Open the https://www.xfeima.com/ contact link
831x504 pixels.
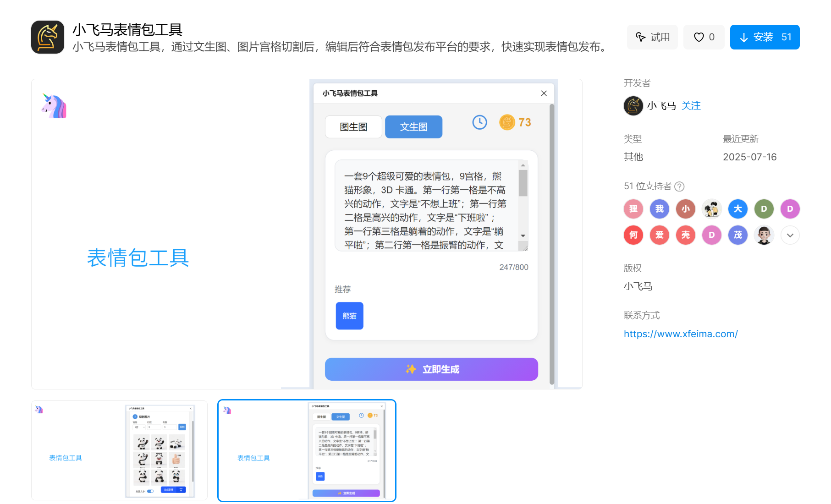click(681, 334)
